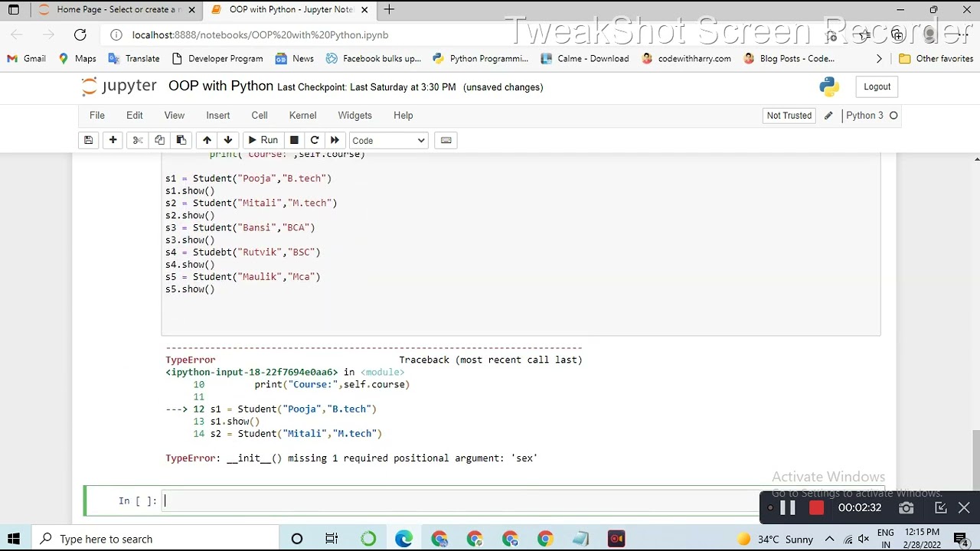Screen dimensions: 980x551
Task: Rename notebook title OOP with Python
Action: [220, 86]
